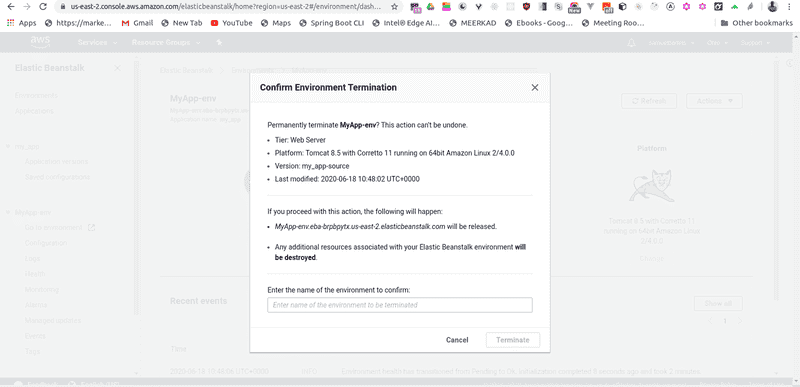The image size is (800, 387).
Task: Click the green upward arrow extension icon
Action: [734, 7]
